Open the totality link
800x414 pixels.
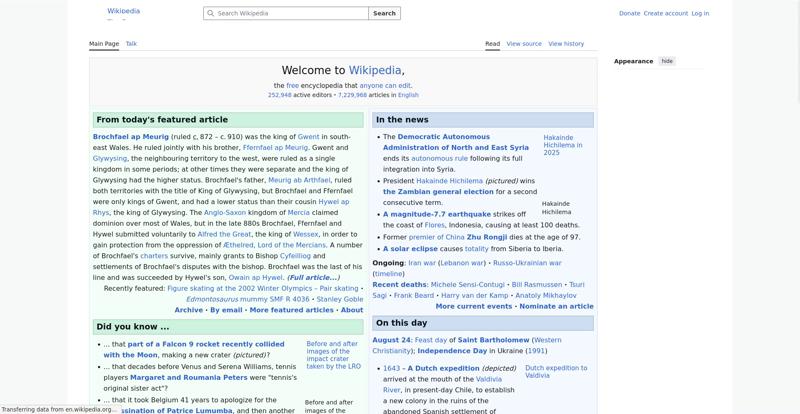477,249
